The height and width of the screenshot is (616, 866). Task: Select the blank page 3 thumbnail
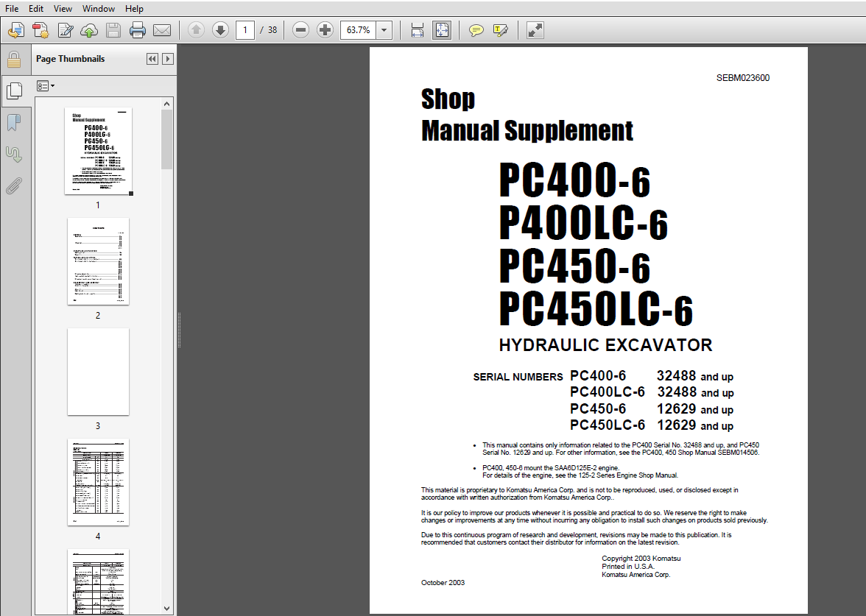click(x=99, y=372)
